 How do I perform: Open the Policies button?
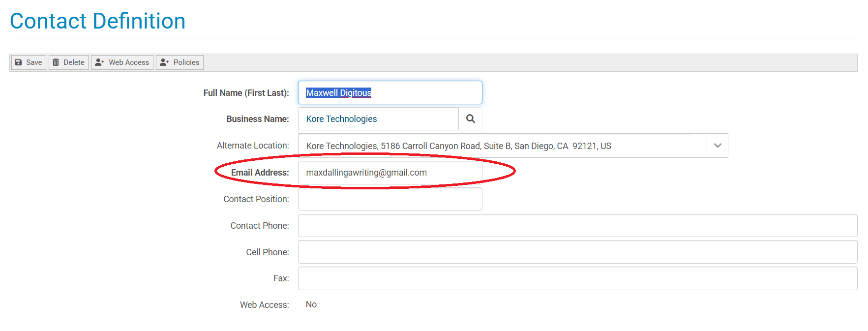(x=180, y=62)
